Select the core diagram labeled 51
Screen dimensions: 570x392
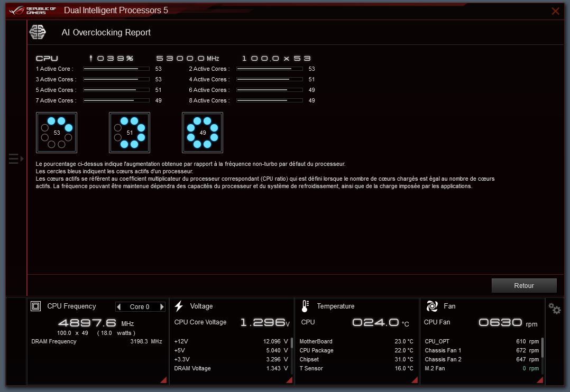point(130,133)
